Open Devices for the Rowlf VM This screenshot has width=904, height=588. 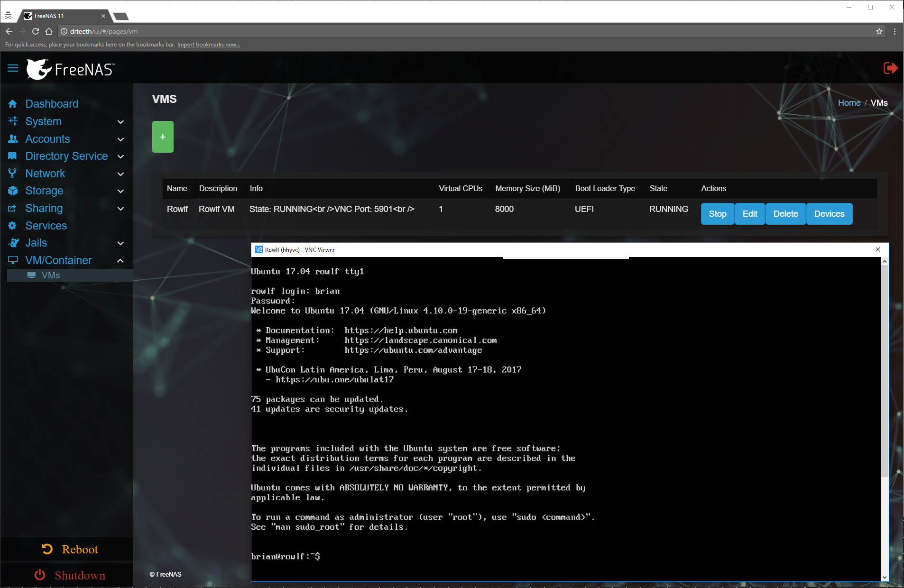[x=829, y=214]
